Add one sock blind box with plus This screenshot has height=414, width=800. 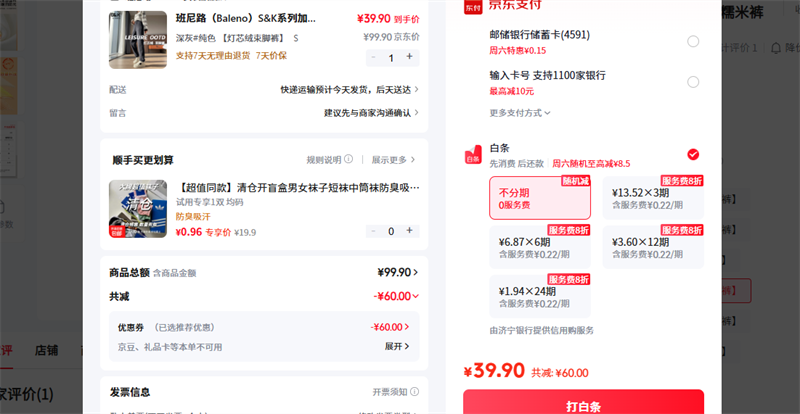pos(409,231)
